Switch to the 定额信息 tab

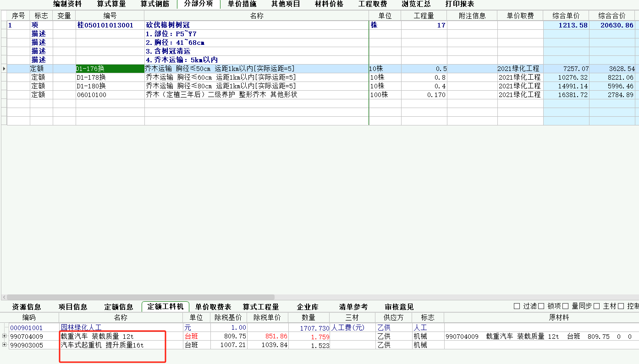(x=119, y=307)
